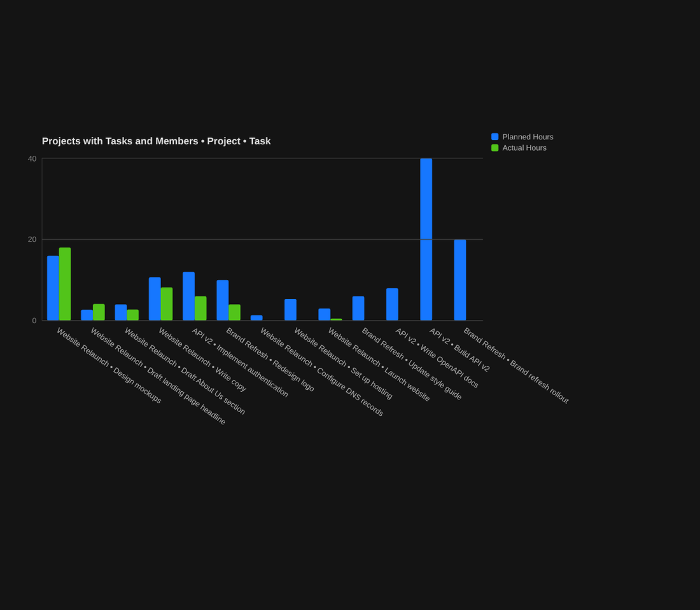The image size is (700, 610).
Task: Select the Planned Hours legend label
Action: pos(528,137)
